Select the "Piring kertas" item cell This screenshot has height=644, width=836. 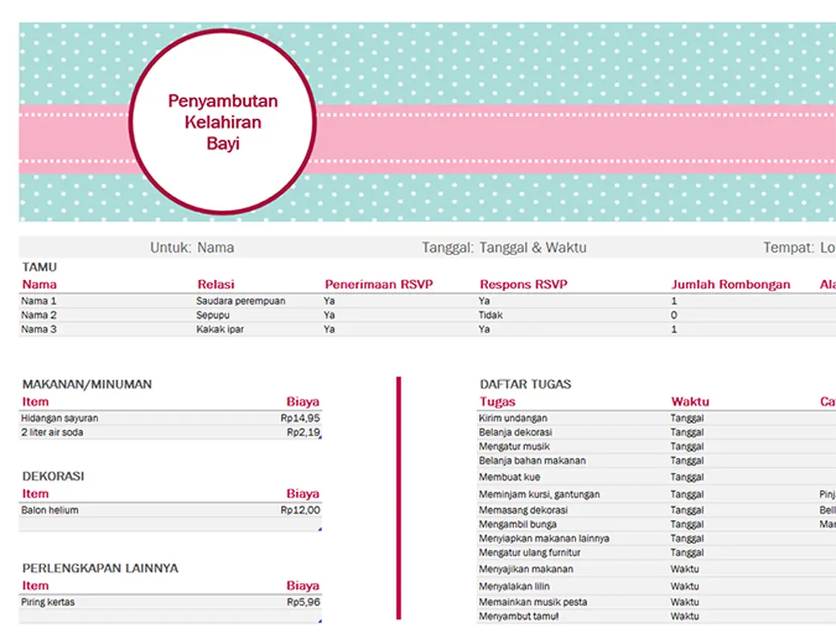50,602
